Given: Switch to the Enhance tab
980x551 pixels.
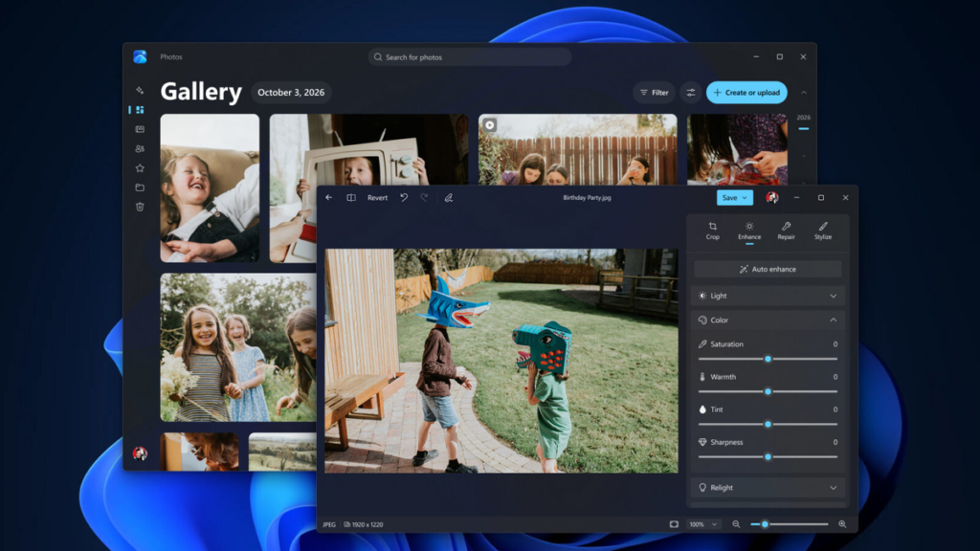Looking at the screenshot, I should (749, 231).
